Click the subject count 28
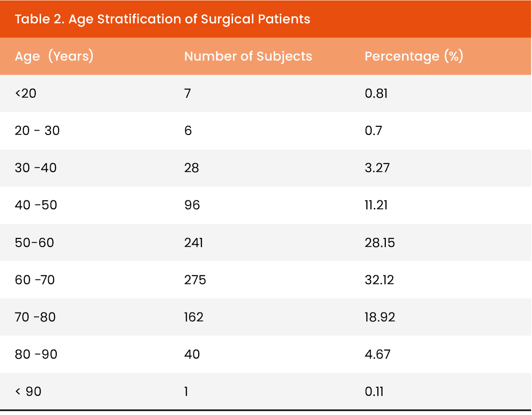 [192, 168]
